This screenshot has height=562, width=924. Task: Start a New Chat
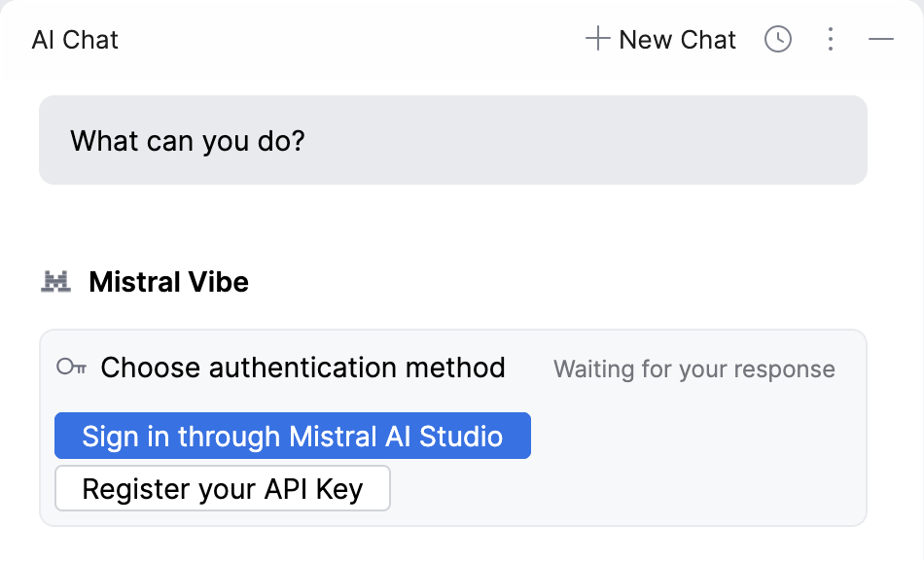pyautogui.click(x=660, y=40)
